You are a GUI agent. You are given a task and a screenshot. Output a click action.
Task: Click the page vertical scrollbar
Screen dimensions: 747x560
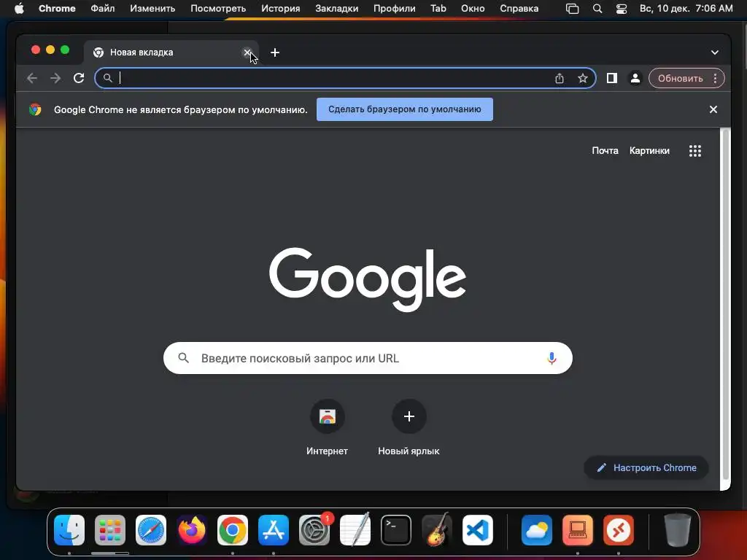(x=726, y=305)
